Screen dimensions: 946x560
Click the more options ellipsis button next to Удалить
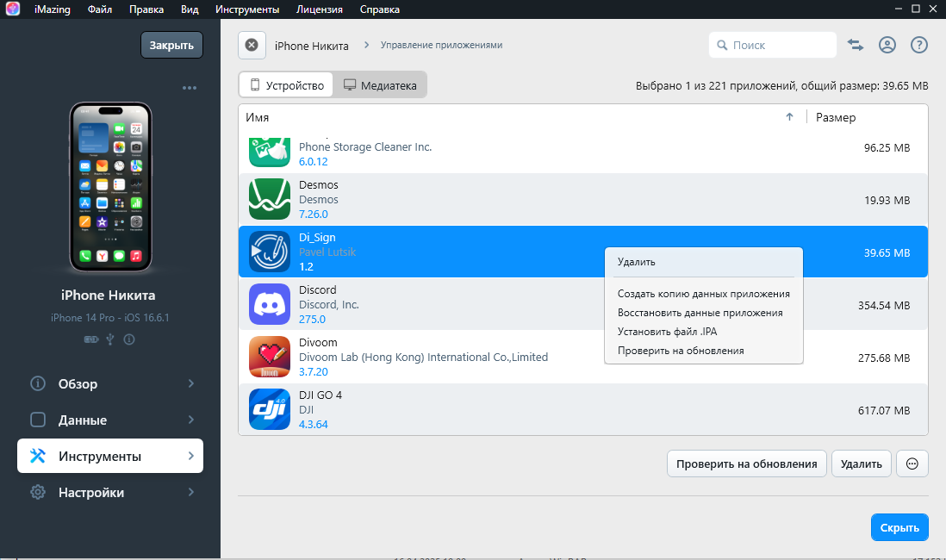(x=912, y=464)
